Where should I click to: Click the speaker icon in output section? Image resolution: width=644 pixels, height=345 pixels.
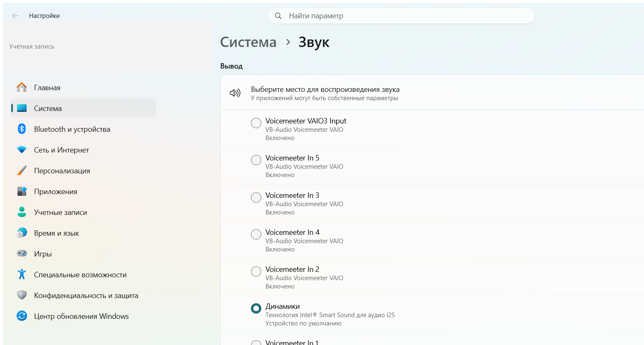[235, 93]
